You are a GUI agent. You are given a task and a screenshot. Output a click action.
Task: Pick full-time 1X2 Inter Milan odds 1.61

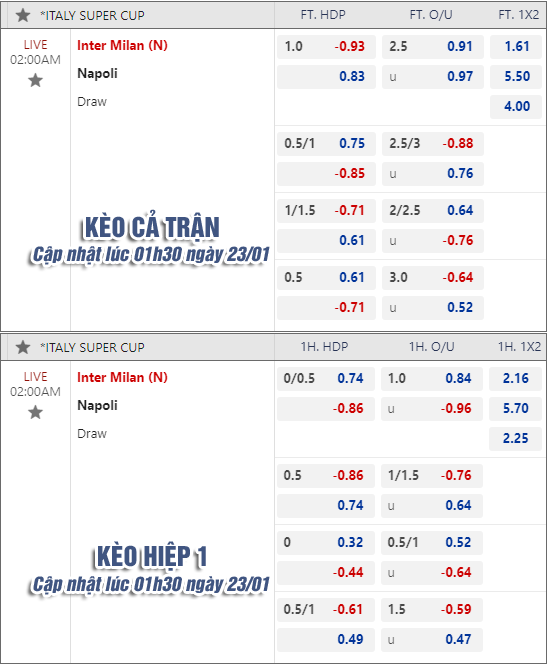[x=516, y=47]
